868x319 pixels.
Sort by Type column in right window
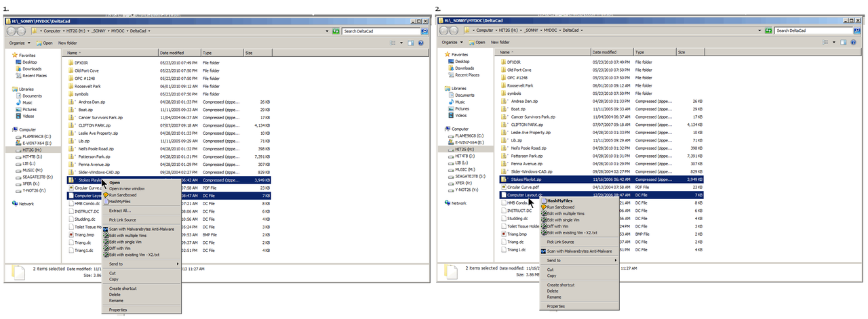click(654, 52)
